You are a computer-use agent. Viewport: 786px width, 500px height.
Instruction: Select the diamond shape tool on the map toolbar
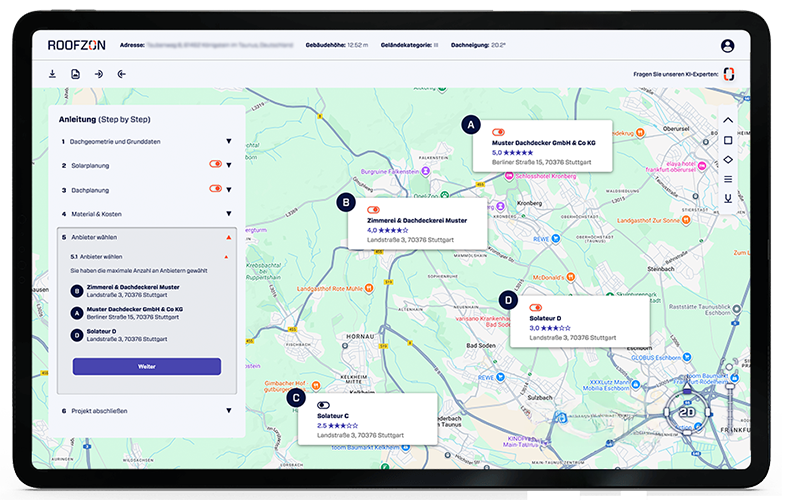click(x=728, y=160)
